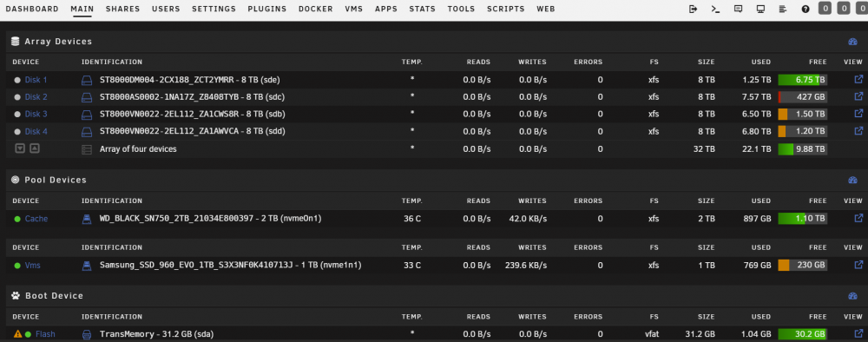This screenshot has height=342, width=868.
Task: Open the Flash device link
Action: click(45, 334)
